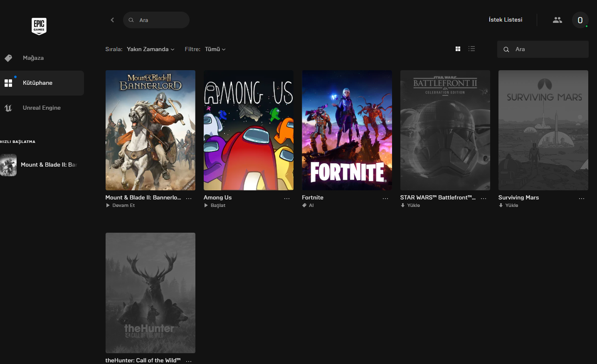This screenshot has width=597, height=364.
Task: Focus the library search field
Action: 543,49
